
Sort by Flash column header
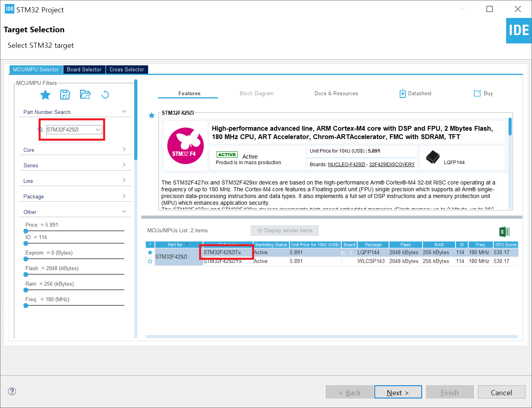[x=406, y=245]
